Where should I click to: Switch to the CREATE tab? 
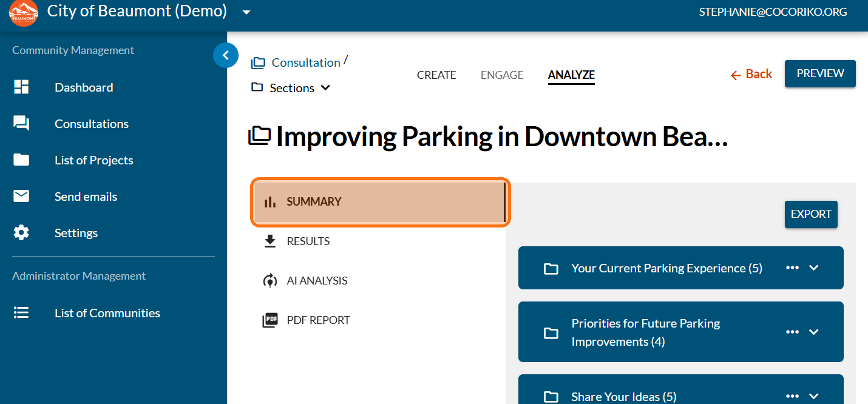(436, 75)
